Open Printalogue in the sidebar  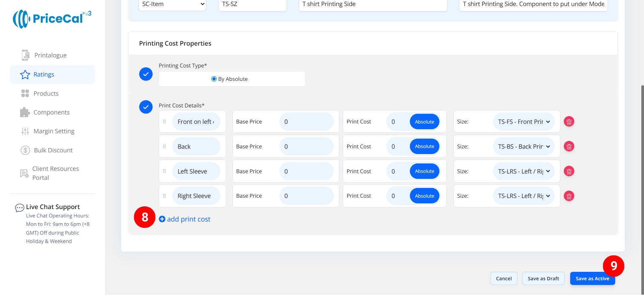pyautogui.click(x=50, y=55)
